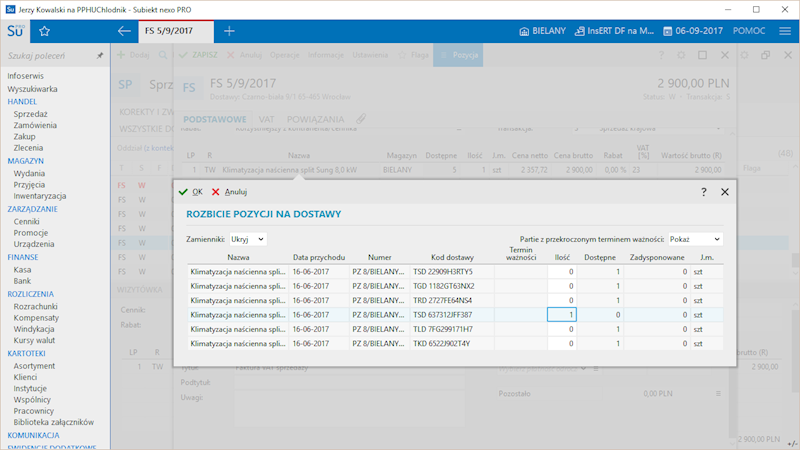The width and height of the screenshot is (800, 450).
Task: Open the expired batches Pokaż dropdown
Action: click(x=695, y=239)
